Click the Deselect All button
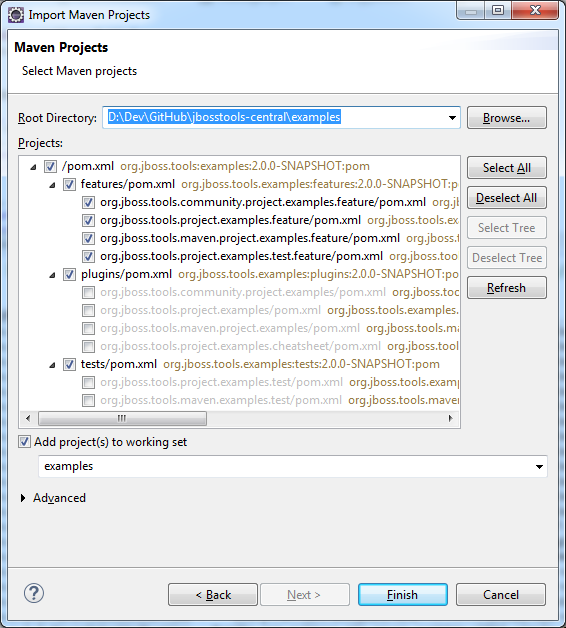Screen dimensions: 566x628 (507, 198)
